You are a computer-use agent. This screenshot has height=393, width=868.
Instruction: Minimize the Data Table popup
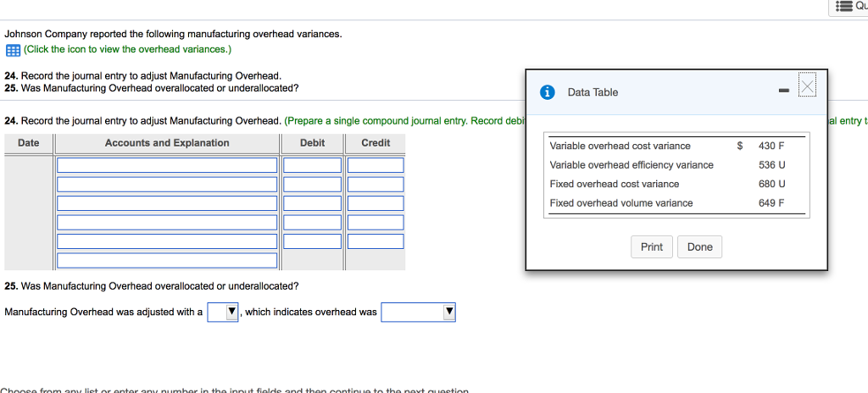783,91
